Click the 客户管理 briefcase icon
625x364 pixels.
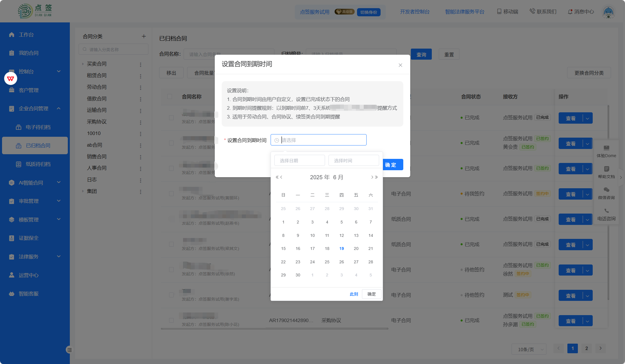tap(12, 90)
